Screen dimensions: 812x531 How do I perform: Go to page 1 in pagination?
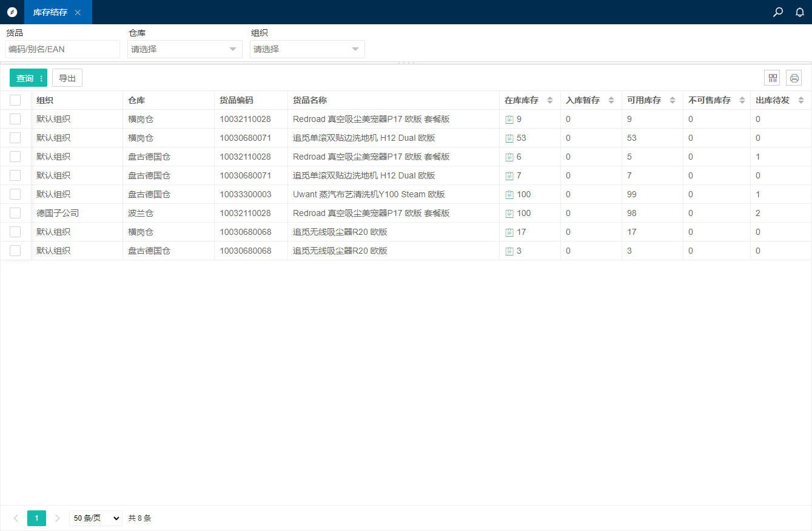(36, 518)
